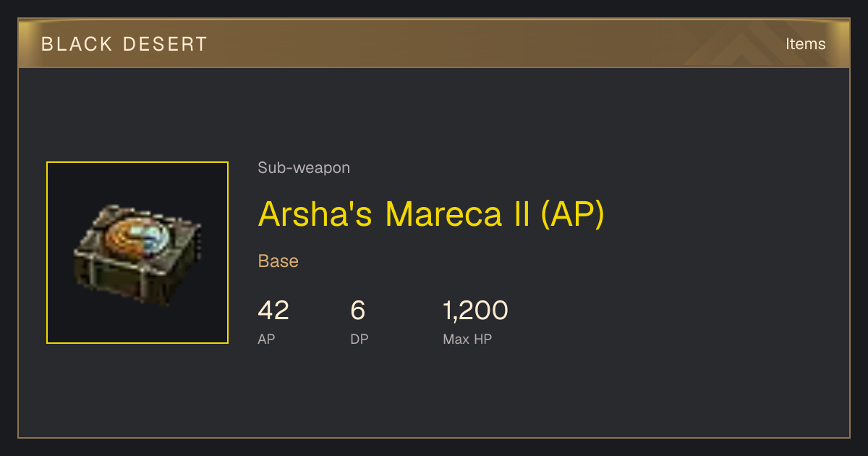Click the Sub-weapon category label
868x456 pixels.
[304, 168]
